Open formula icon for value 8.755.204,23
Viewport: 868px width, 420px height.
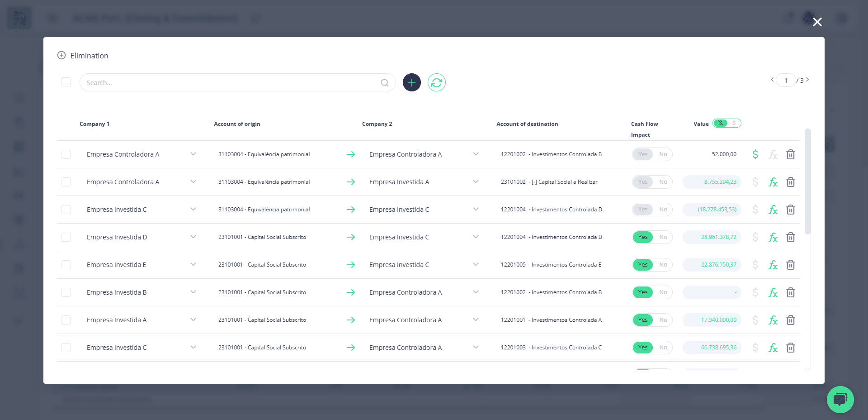(773, 182)
